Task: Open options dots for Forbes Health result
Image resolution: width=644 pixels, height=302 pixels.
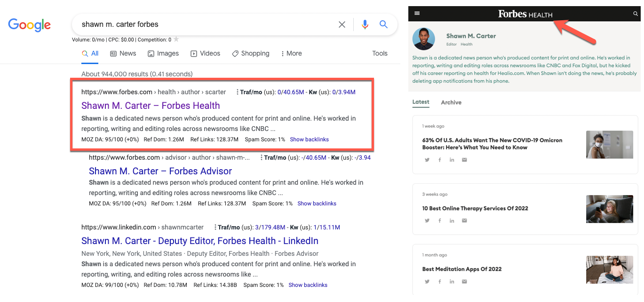Action: [x=238, y=92]
